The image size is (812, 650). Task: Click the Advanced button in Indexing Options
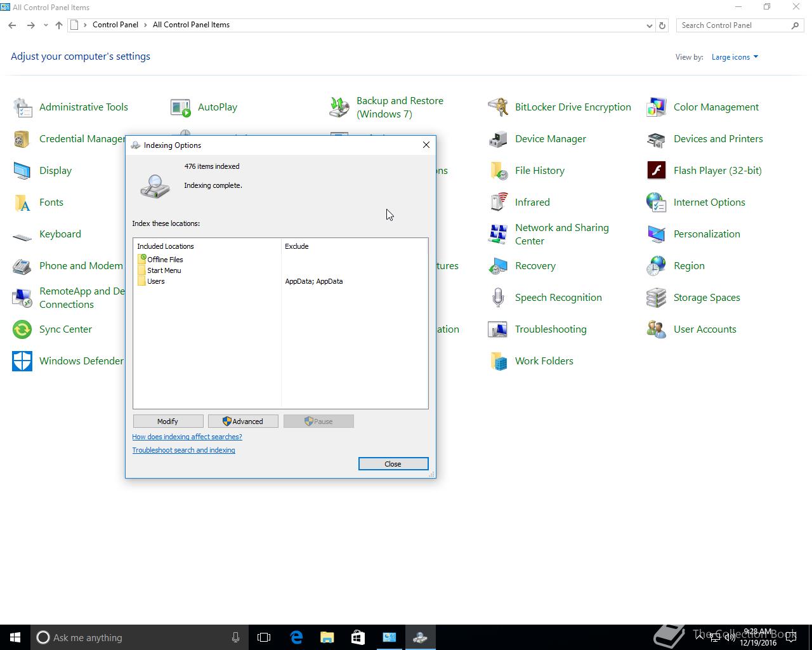pyautogui.click(x=243, y=421)
